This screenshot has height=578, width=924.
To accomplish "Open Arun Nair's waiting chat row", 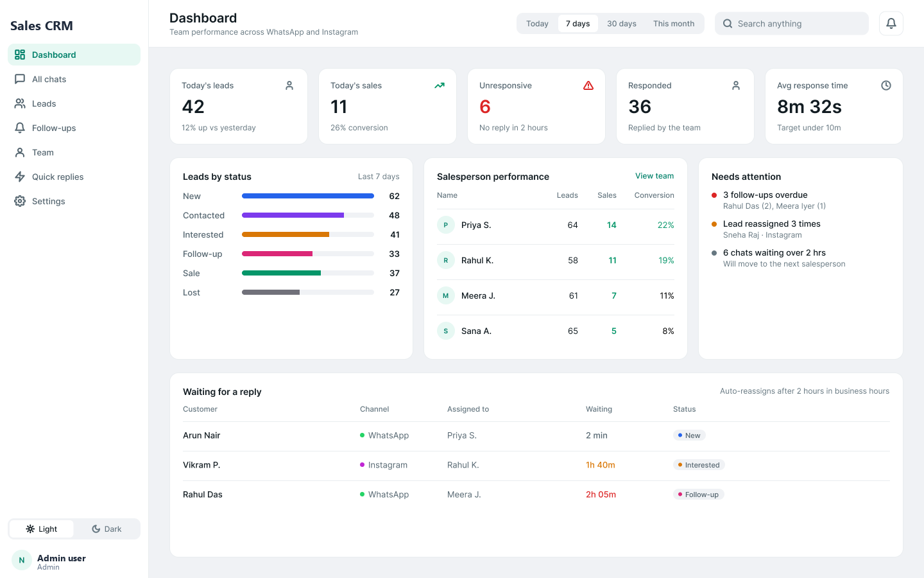I will tap(536, 436).
